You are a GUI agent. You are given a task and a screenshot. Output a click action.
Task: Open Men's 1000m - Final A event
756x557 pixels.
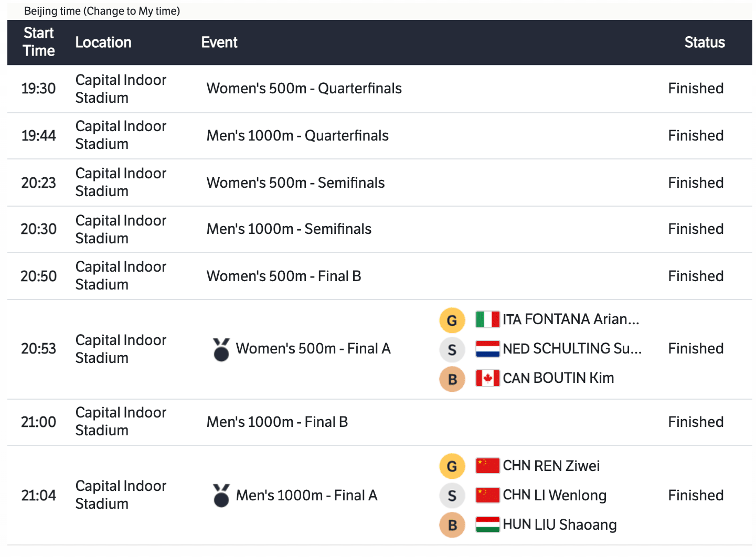coord(306,496)
